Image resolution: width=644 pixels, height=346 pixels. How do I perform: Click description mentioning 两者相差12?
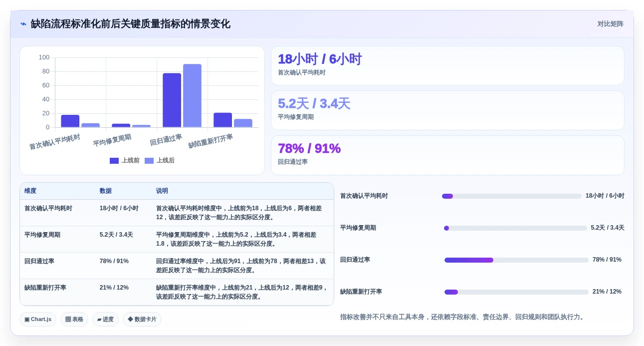[240, 213]
